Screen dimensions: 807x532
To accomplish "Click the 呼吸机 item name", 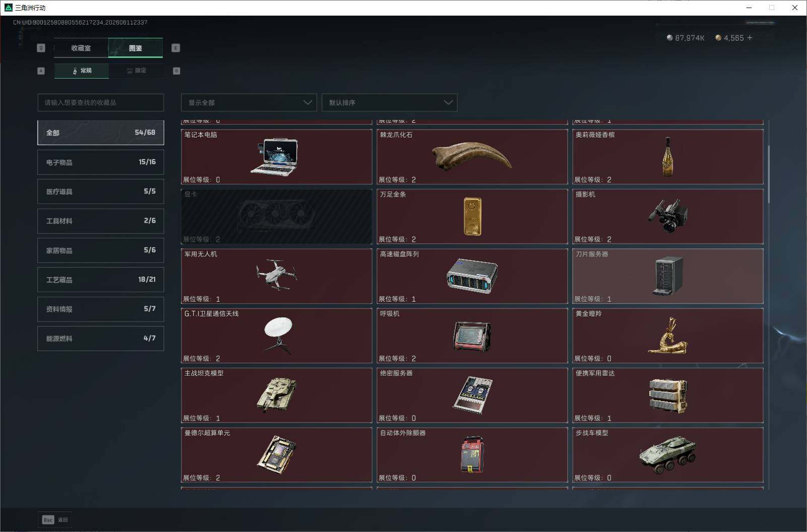I will click(389, 313).
